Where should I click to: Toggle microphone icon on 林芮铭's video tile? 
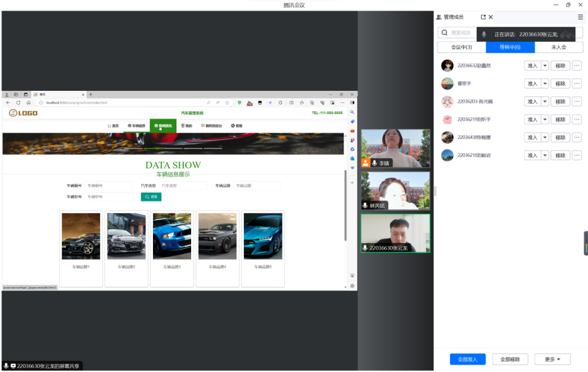tap(365, 206)
